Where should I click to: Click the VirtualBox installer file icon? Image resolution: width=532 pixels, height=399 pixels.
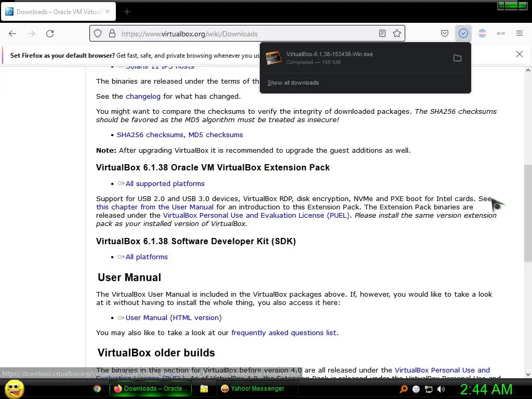point(273,58)
